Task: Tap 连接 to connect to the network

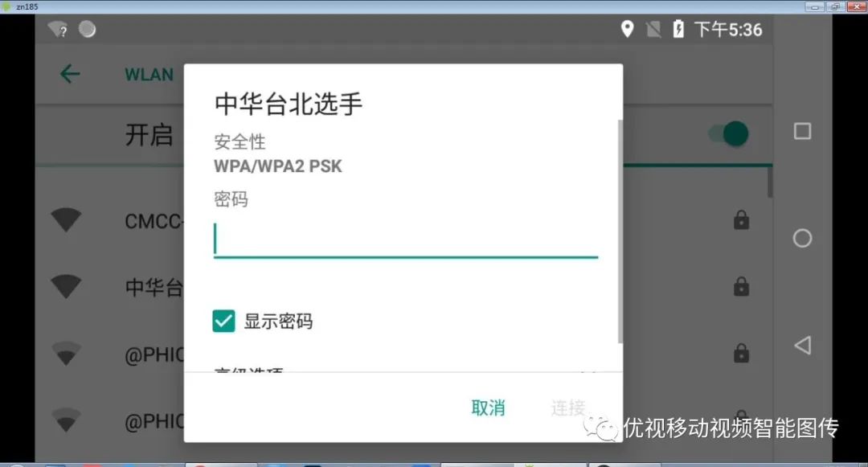Action: [568, 408]
